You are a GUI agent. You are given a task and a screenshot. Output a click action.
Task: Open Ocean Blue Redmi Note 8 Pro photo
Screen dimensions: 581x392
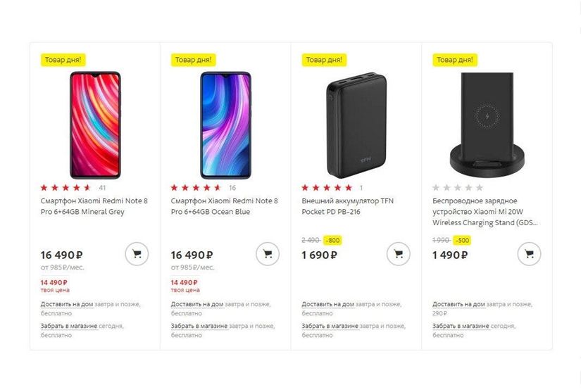[225, 125]
